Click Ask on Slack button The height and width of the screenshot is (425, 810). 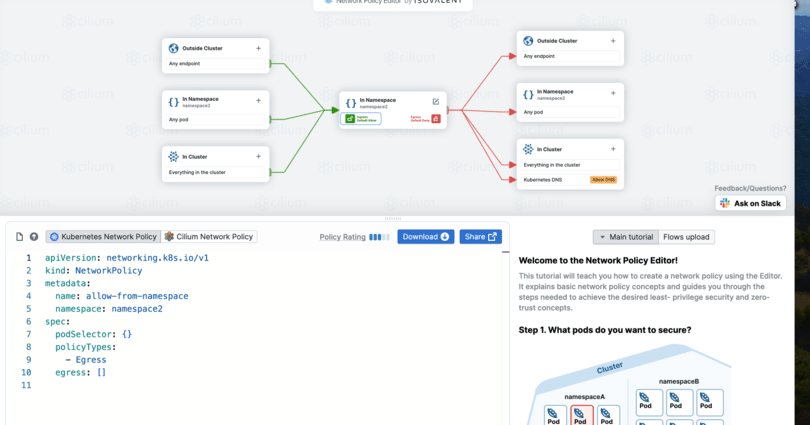pos(751,203)
